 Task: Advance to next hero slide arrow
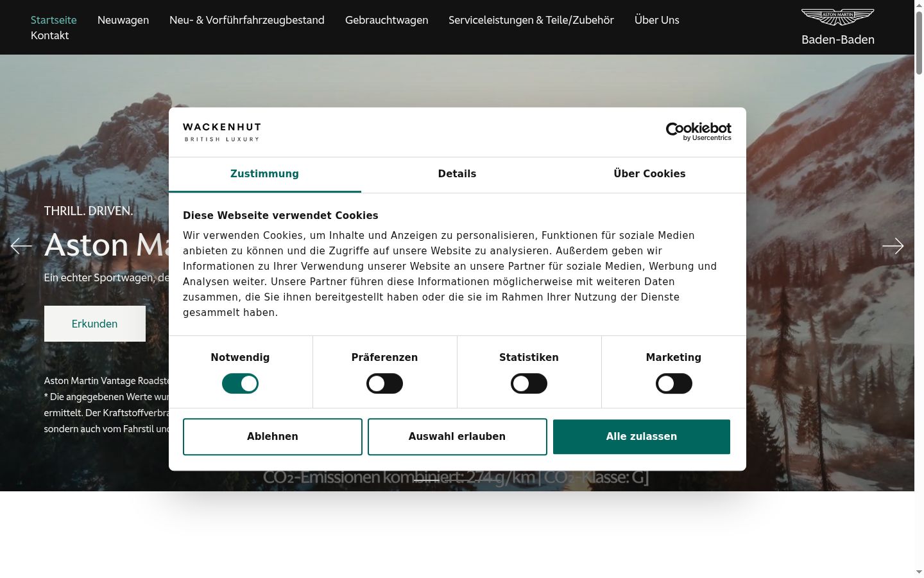893,246
